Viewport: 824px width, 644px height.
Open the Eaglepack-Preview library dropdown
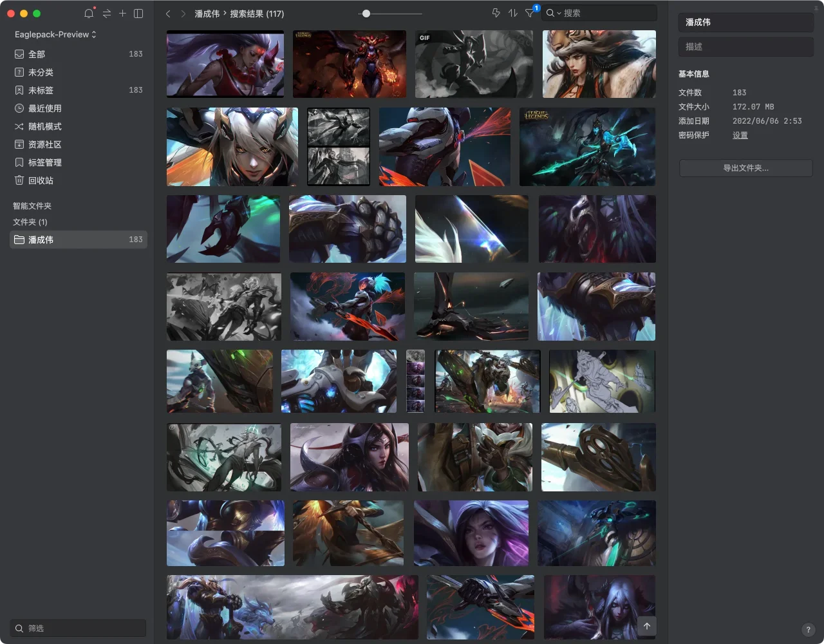pyautogui.click(x=55, y=34)
